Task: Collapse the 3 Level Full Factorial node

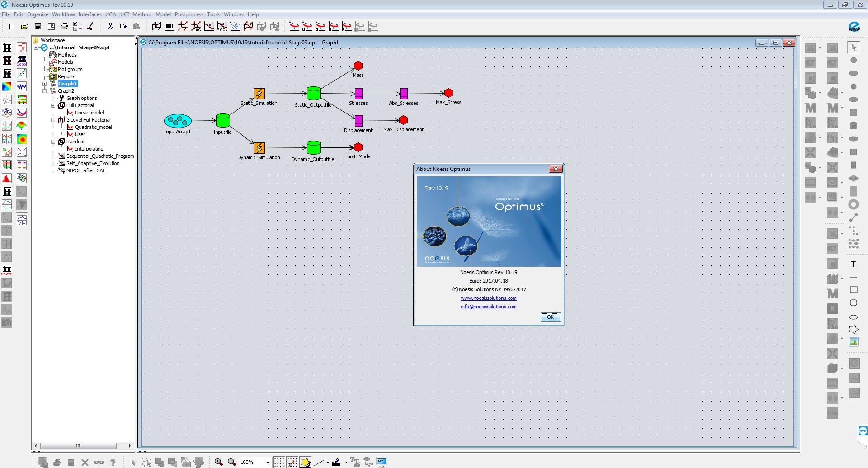Action: (53, 120)
